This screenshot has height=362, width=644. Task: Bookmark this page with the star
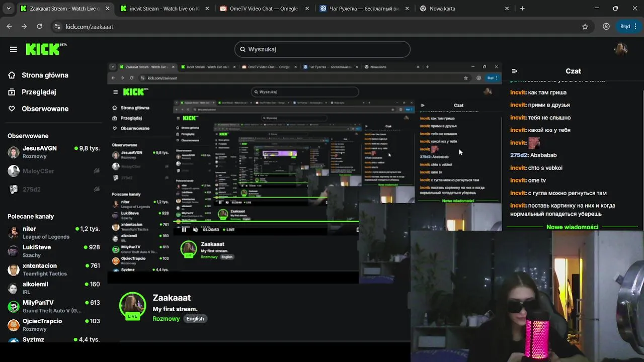(585, 27)
